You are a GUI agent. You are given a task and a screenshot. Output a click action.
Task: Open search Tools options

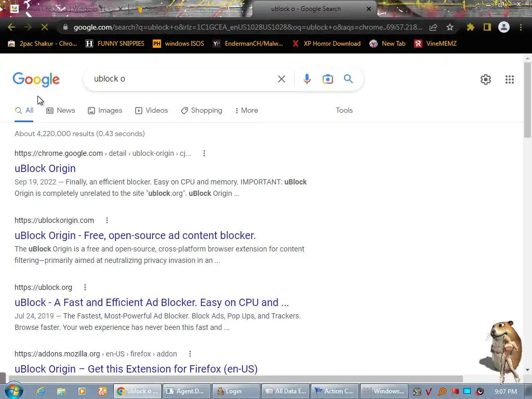344,110
